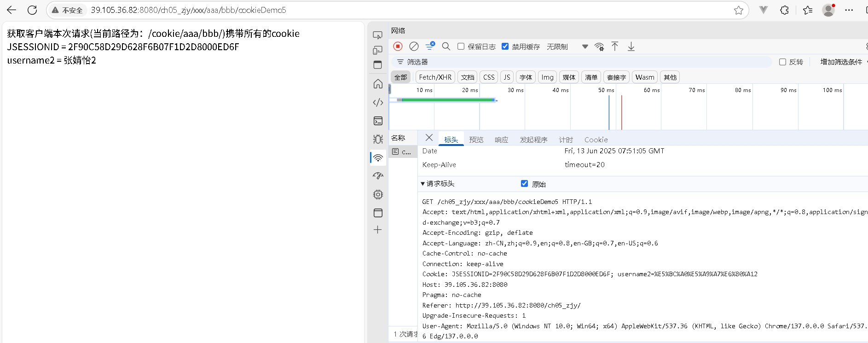
Task: Click the record network log button
Action: pos(398,47)
